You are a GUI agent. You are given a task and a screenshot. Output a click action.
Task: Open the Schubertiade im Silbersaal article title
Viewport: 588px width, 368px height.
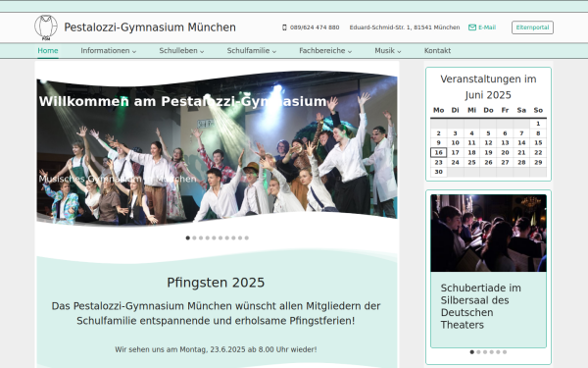[x=481, y=306]
